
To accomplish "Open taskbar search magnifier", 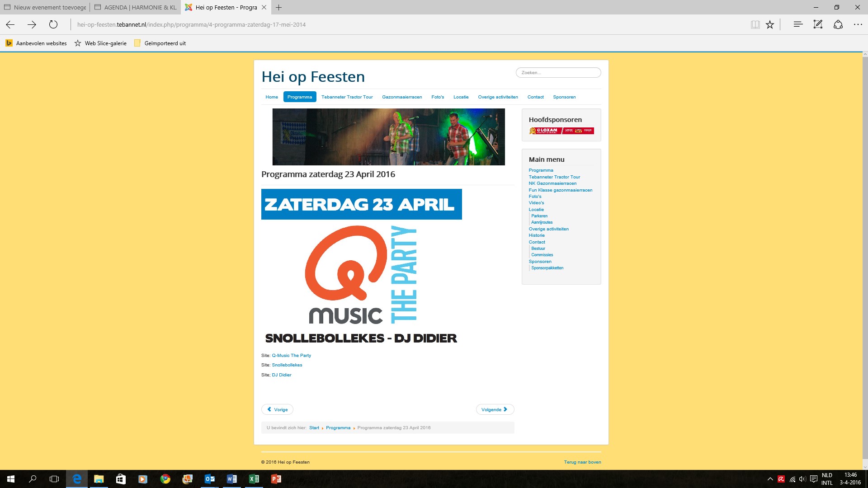I will [33, 479].
